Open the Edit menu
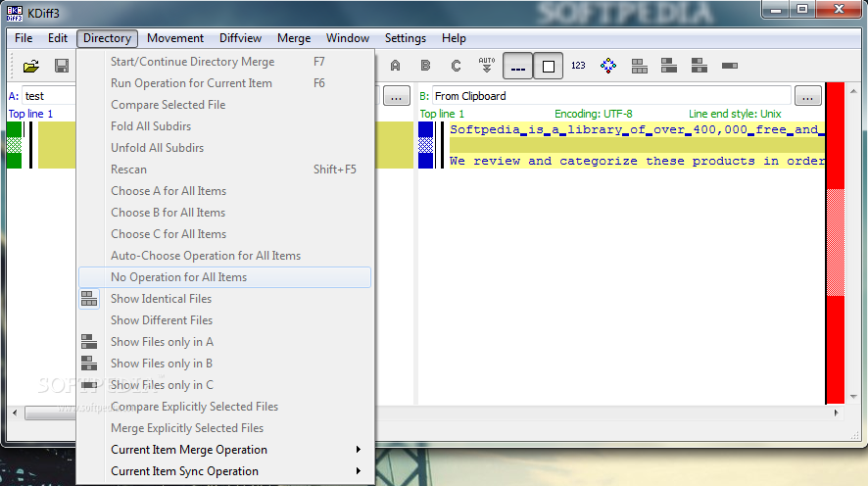 pyautogui.click(x=58, y=38)
